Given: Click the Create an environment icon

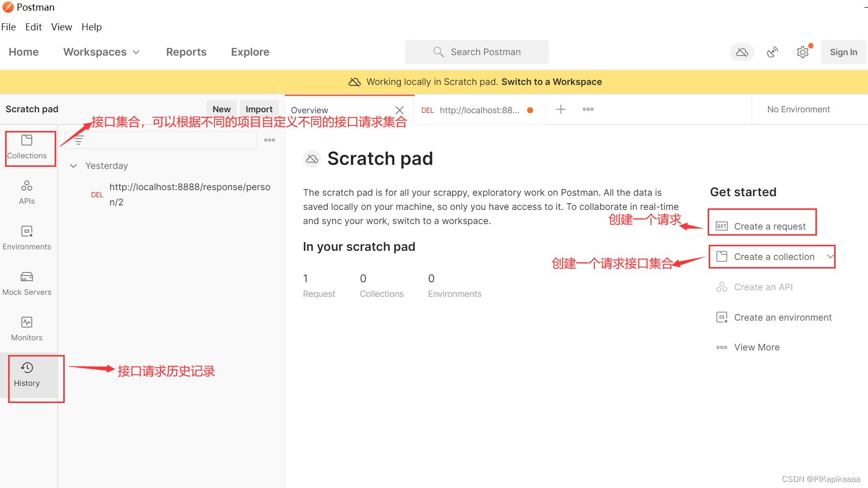Looking at the screenshot, I should (722, 317).
